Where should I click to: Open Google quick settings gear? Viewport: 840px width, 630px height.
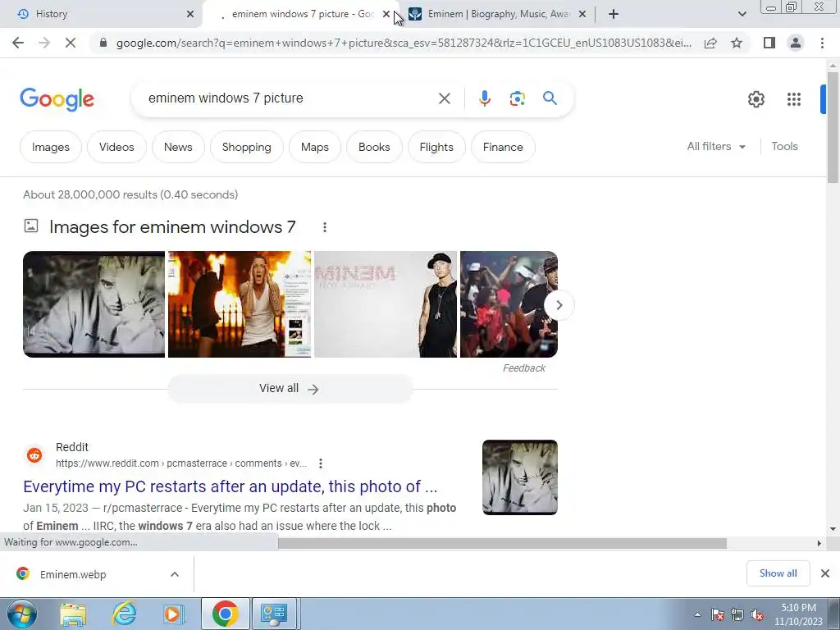tap(756, 99)
